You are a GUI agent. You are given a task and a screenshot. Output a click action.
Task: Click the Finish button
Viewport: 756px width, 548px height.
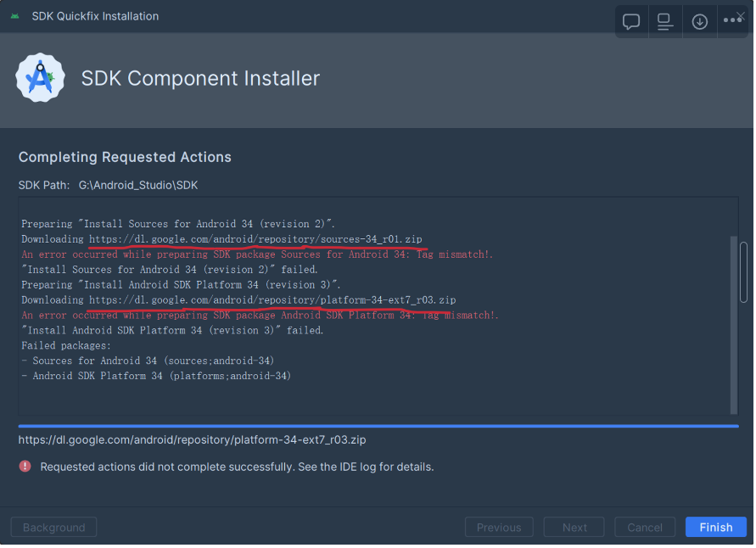click(716, 528)
